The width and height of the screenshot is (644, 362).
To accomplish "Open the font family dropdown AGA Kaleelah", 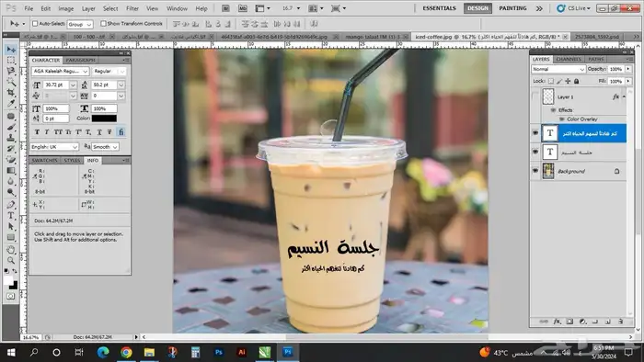I will point(61,72).
